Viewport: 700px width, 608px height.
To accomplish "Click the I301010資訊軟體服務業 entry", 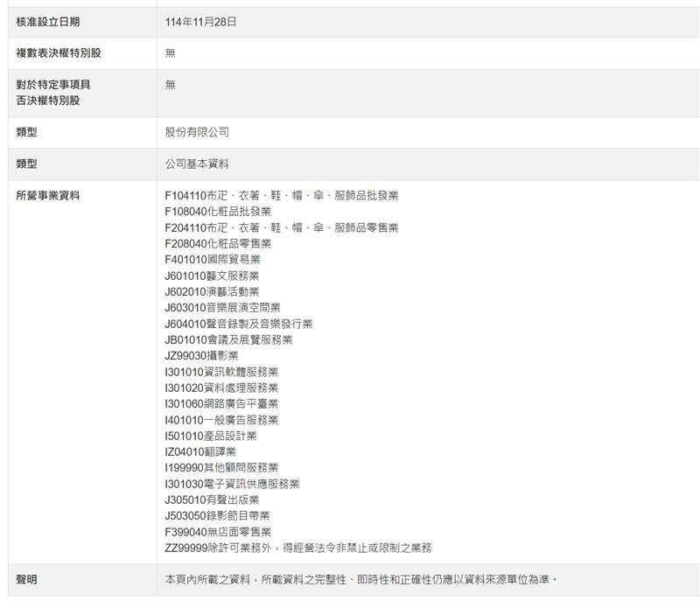I will (x=221, y=372).
